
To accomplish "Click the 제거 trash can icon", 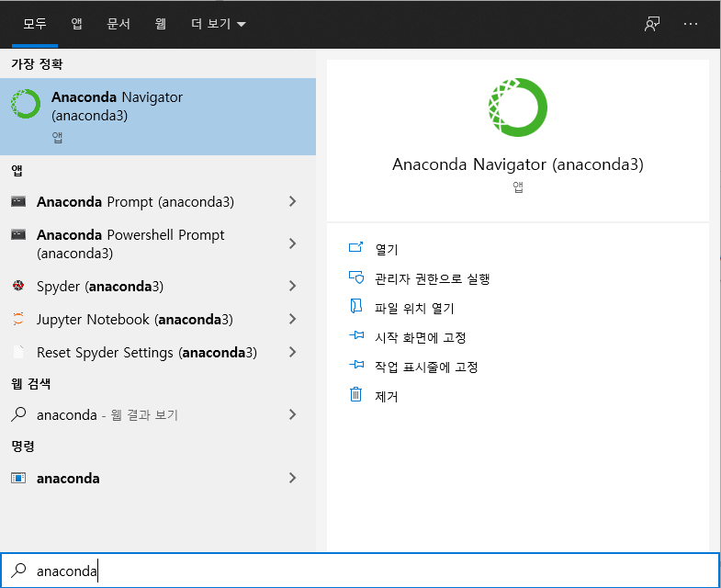I will pyautogui.click(x=355, y=395).
